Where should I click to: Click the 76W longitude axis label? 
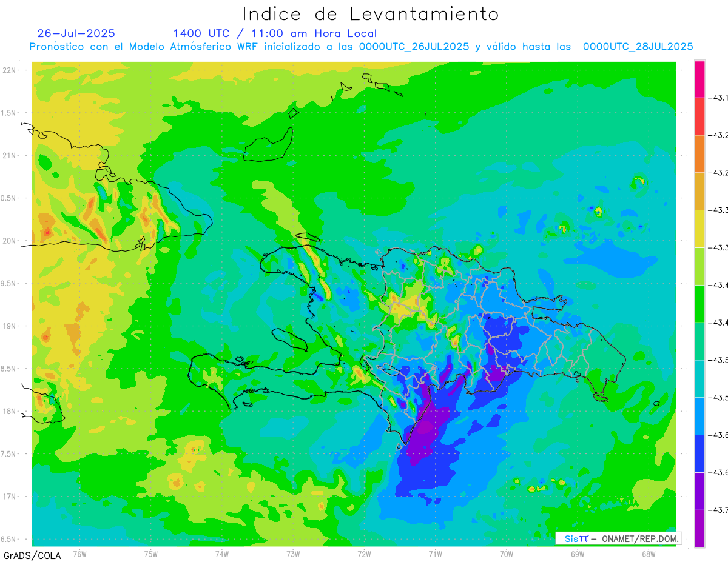(x=79, y=554)
